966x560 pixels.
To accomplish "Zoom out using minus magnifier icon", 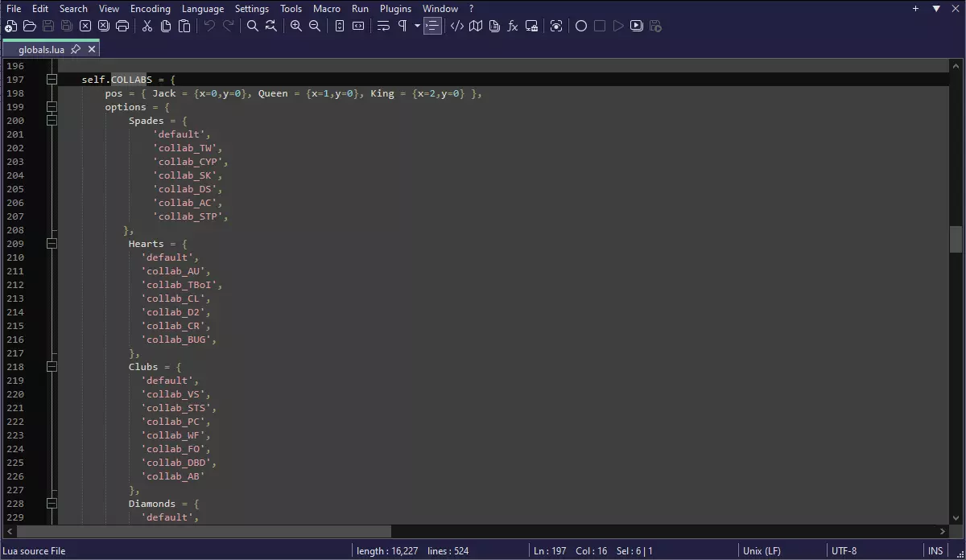I will pos(315,26).
